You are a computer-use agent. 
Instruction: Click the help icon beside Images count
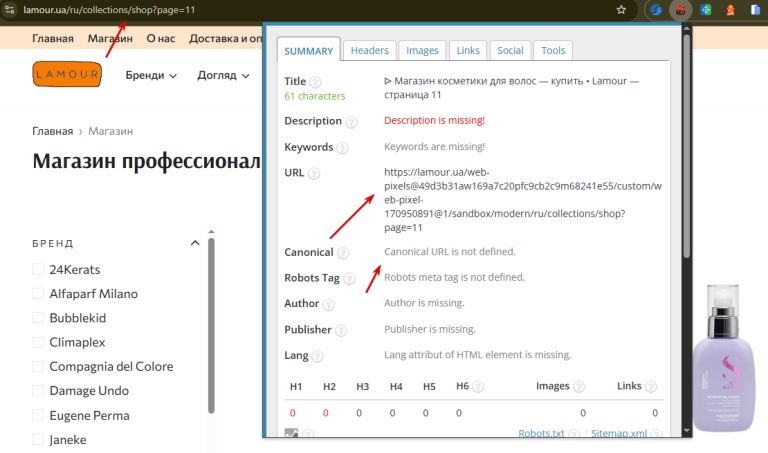pyautogui.click(x=579, y=387)
